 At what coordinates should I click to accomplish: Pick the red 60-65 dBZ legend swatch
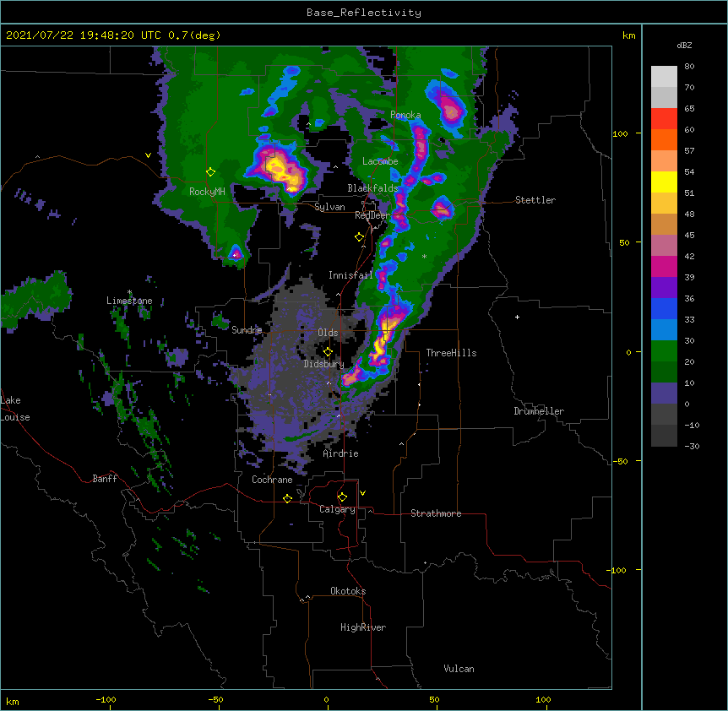[x=664, y=119]
